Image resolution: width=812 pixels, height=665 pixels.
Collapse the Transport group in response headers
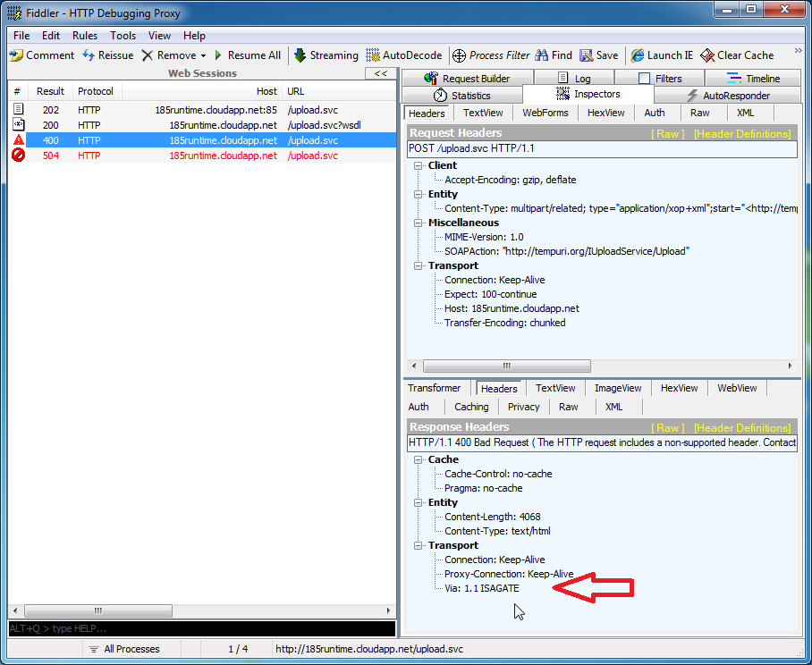pos(419,545)
